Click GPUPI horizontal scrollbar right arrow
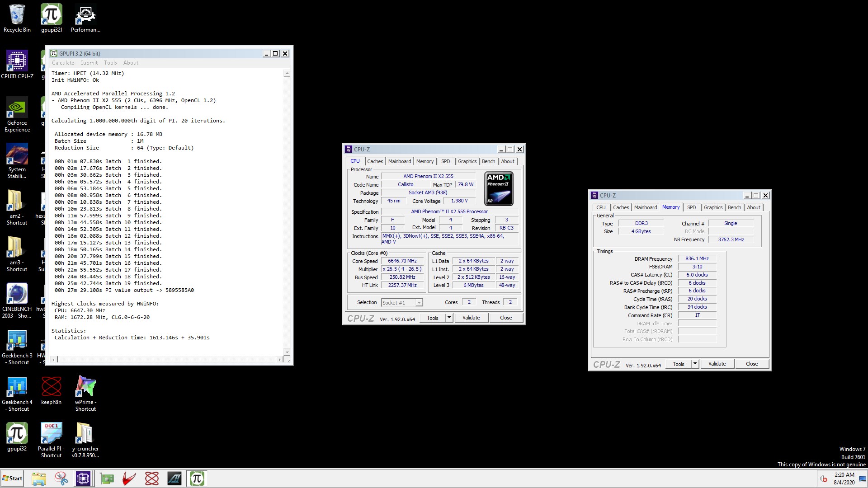The image size is (868, 488). pos(280,360)
